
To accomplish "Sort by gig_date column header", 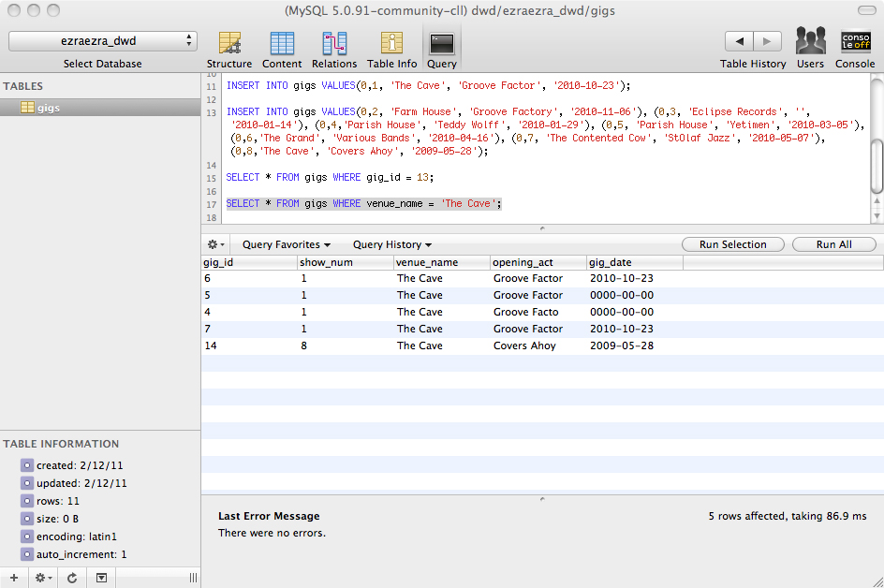I will tap(635, 262).
